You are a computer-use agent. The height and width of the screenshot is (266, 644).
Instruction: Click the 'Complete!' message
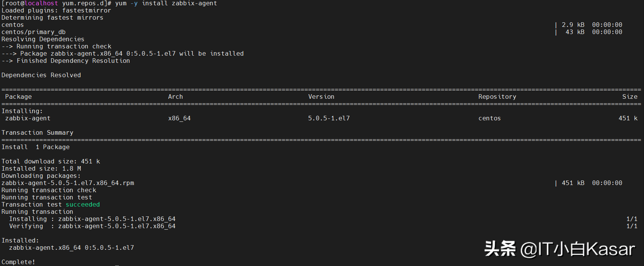pyautogui.click(x=18, y=262)
